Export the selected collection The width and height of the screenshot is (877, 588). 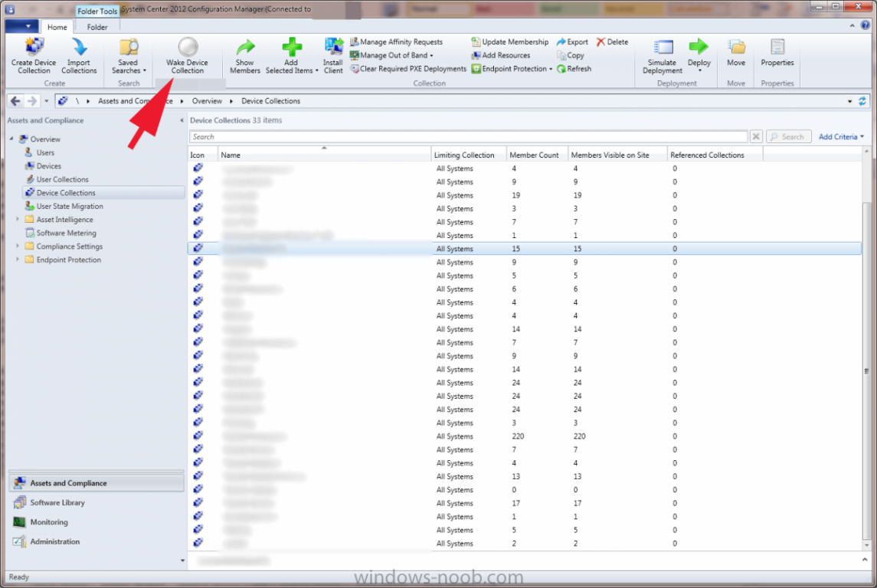(572, 42)
